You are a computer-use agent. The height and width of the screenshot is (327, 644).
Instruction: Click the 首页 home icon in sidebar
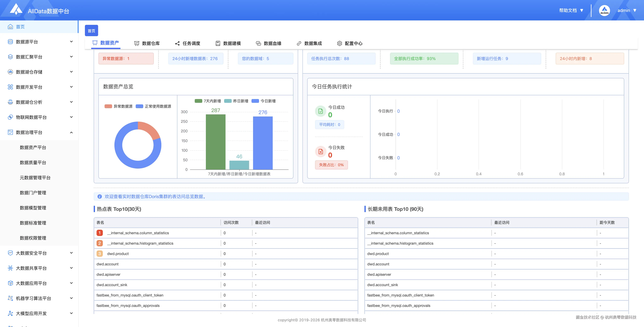click(x=10, y=27)
